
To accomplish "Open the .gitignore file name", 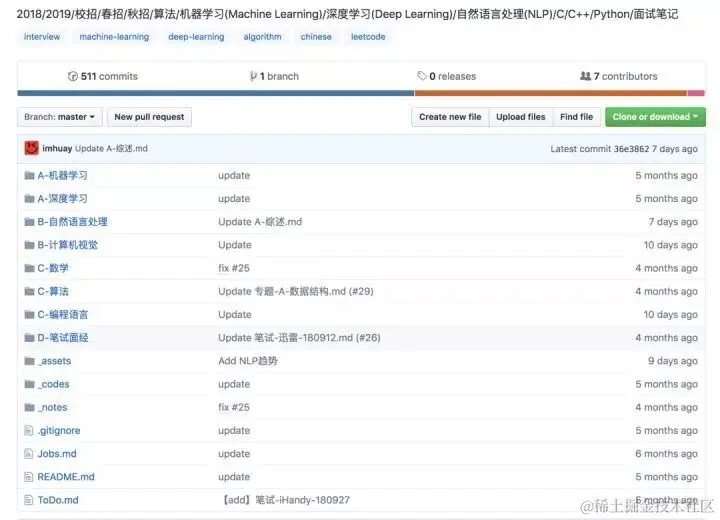I will pos(59,430).
